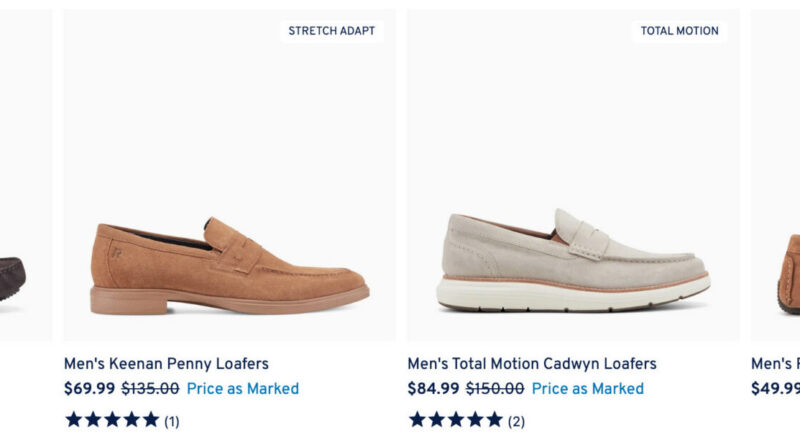The width and height of the screenshot is (800, 445).
Task: Click the $69.99 sale price
Action: click(89, 389)
